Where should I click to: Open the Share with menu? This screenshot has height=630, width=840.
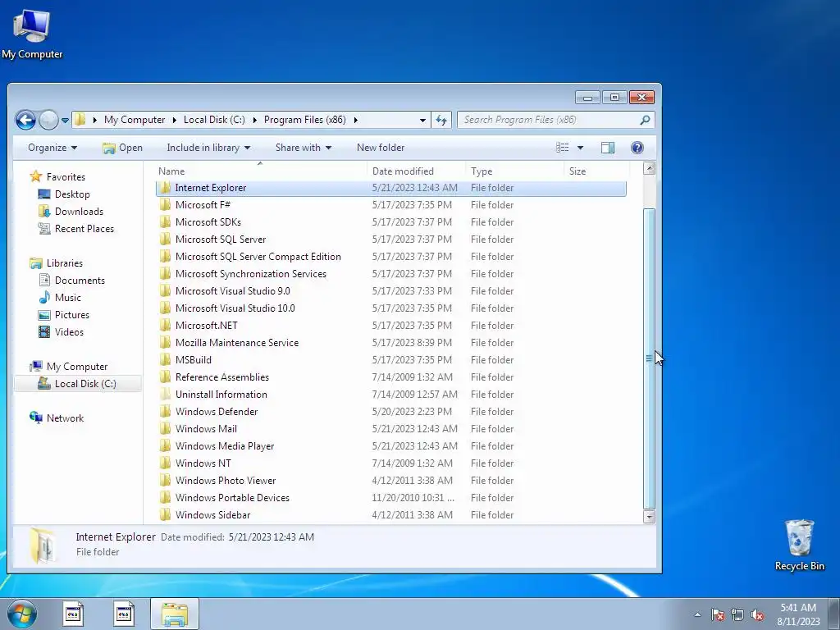point(304,148)
